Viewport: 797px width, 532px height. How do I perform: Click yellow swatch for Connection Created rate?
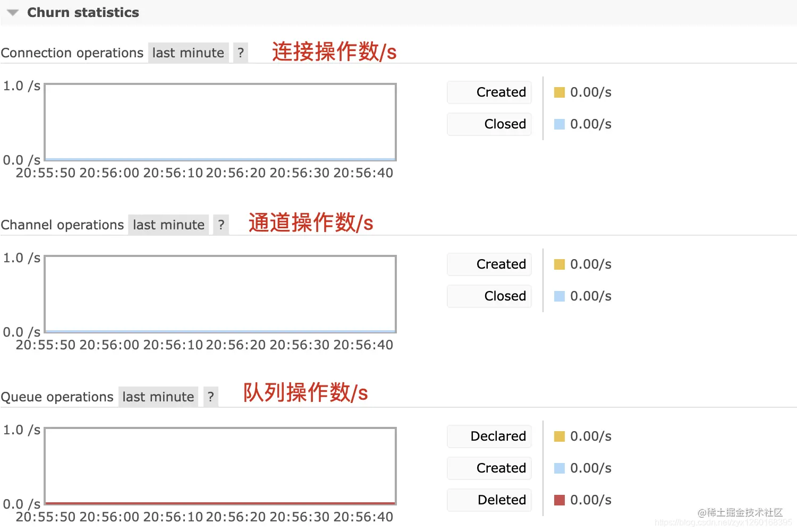[559, 92]
